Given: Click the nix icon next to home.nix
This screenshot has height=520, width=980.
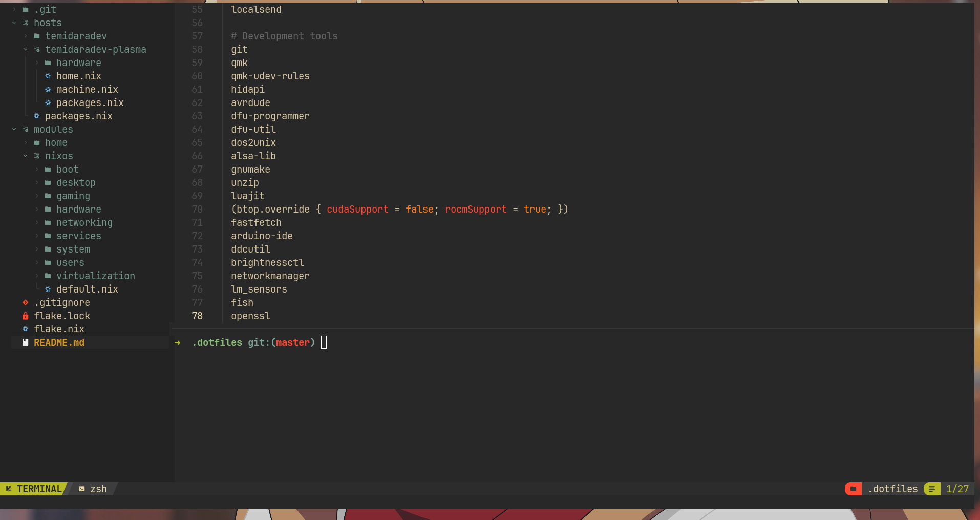Looking at the screenshot, I should pos(48,76).
